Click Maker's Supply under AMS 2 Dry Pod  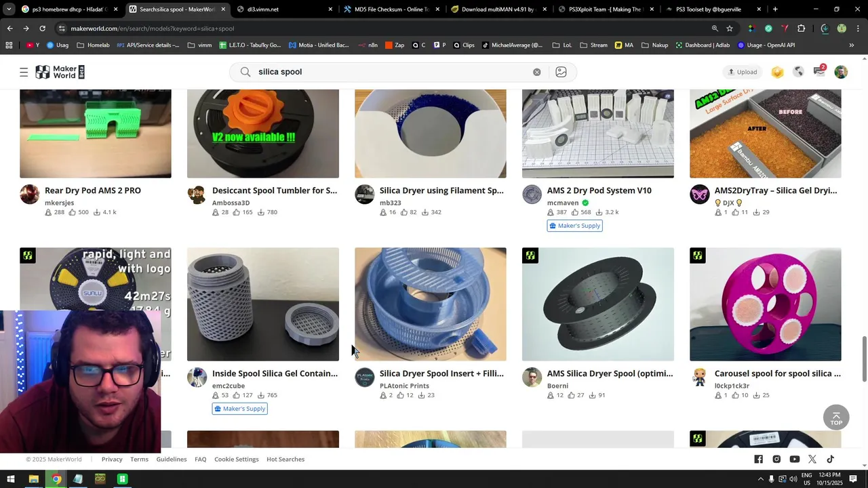pyautogui.click(x=575, y=226)
